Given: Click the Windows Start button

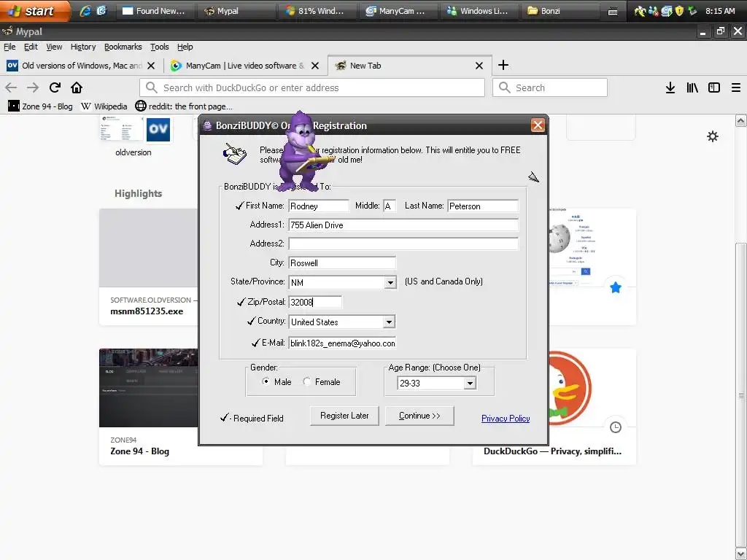Looking at the screenshot, I should click(x=34, y=10).
